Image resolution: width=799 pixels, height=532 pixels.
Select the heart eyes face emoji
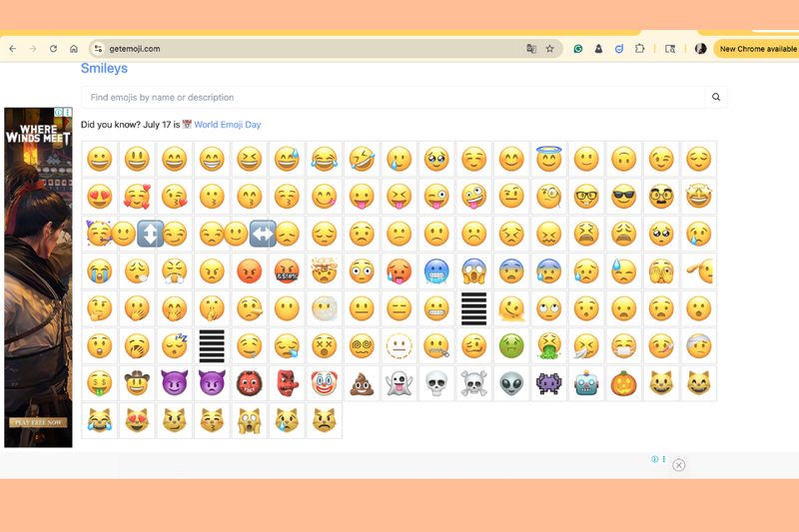(99, 197)
